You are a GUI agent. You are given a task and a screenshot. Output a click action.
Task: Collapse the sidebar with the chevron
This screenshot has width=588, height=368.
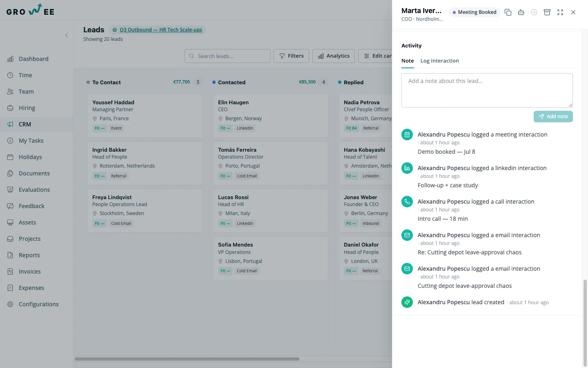(67, 35)
